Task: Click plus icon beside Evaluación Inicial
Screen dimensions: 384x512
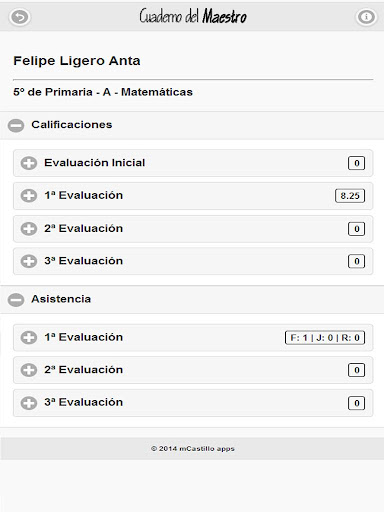Action: point(29,163)
